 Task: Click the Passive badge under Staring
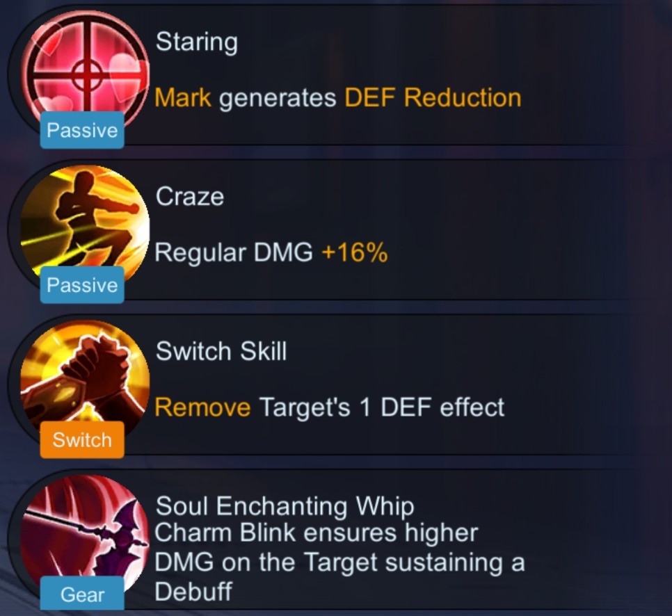coord(82,130)
